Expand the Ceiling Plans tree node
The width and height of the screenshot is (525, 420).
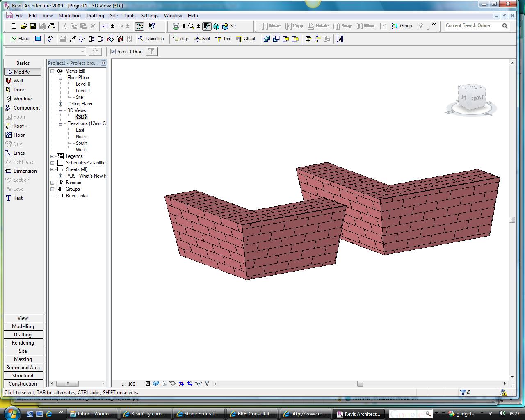60,104
